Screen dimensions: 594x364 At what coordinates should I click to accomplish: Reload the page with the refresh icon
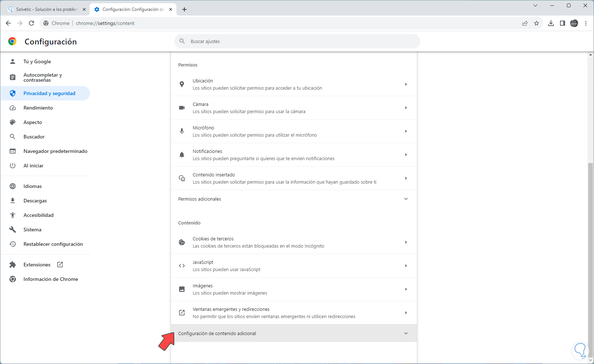coord(31,23)
